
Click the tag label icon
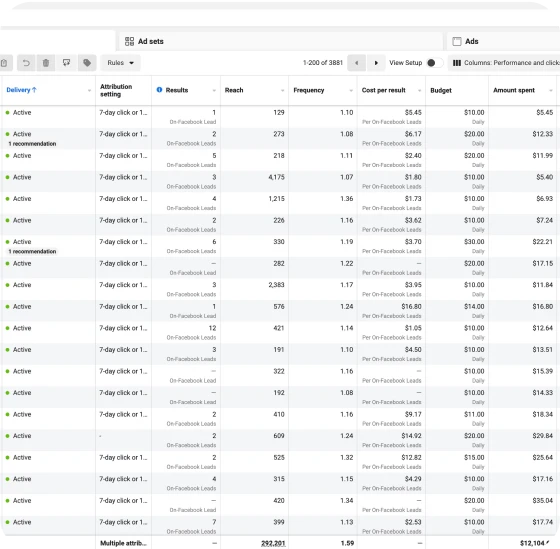[87, 63]
